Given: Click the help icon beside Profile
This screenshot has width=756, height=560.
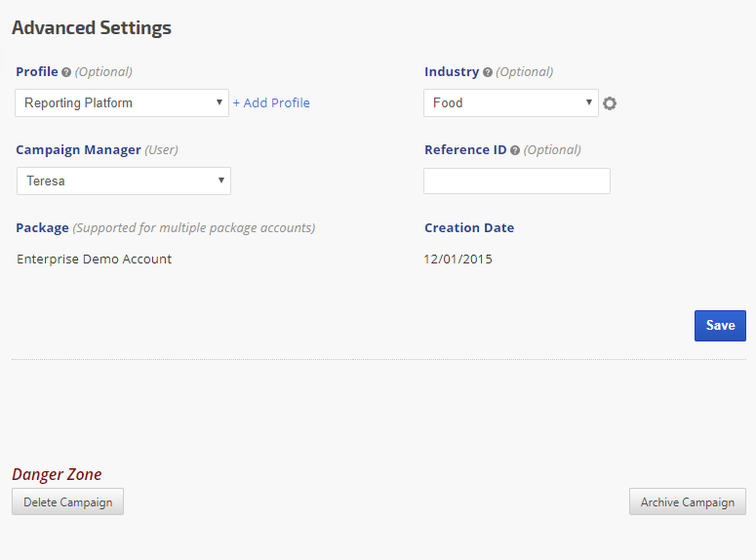Looking at the screenshot, I should pos(66,72).
